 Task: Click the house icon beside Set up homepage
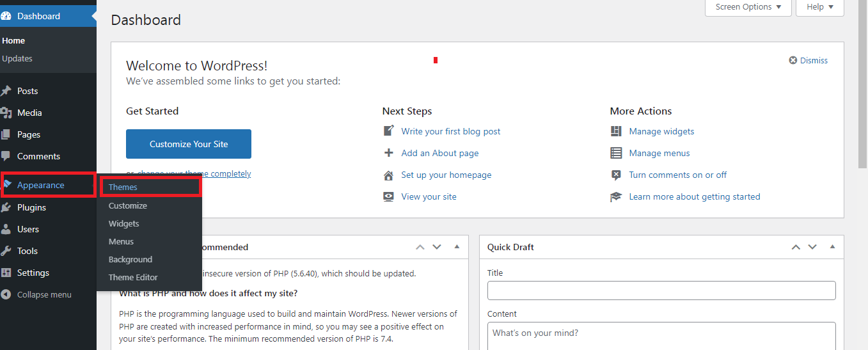tap(388, 175)
